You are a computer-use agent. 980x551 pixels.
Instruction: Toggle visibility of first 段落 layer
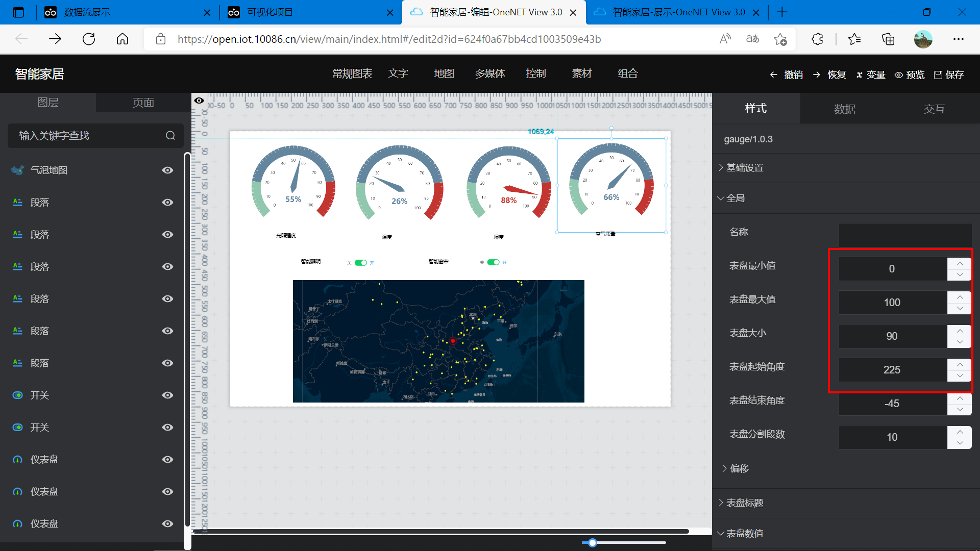[x=167, y=203]
